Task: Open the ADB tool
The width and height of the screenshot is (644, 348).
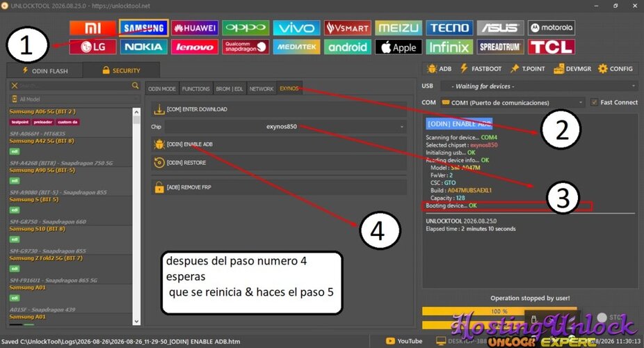Action: click(x=439, y=69)
